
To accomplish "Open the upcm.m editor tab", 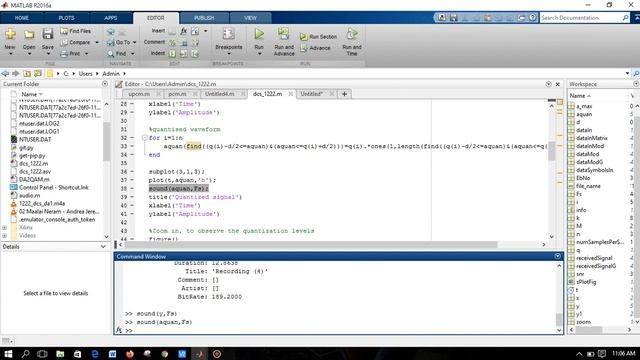I will (x=139, y=94).
